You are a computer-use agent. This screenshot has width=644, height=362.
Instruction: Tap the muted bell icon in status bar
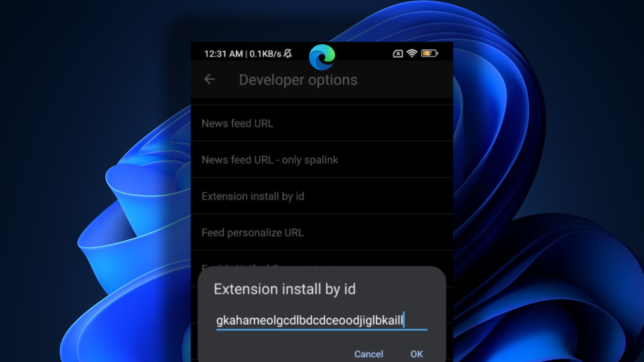[x=288, y=53]
